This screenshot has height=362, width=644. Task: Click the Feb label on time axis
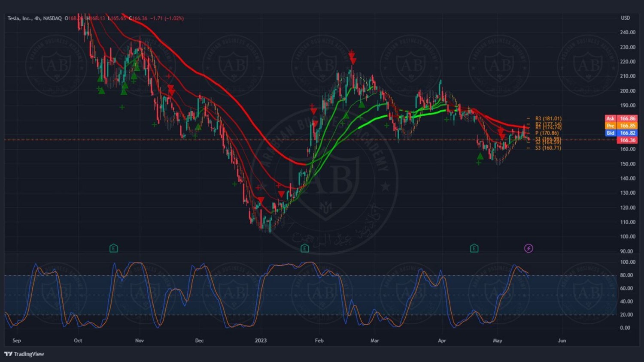(x=319, y=341)
